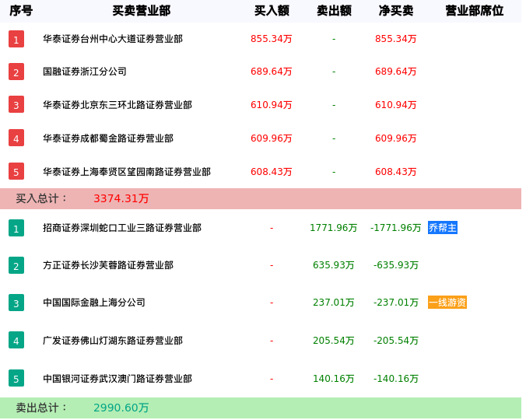Screen dimensions: 526x420
Task: Sort by the 净买卖 column header
Action: (x=396, y=11)
